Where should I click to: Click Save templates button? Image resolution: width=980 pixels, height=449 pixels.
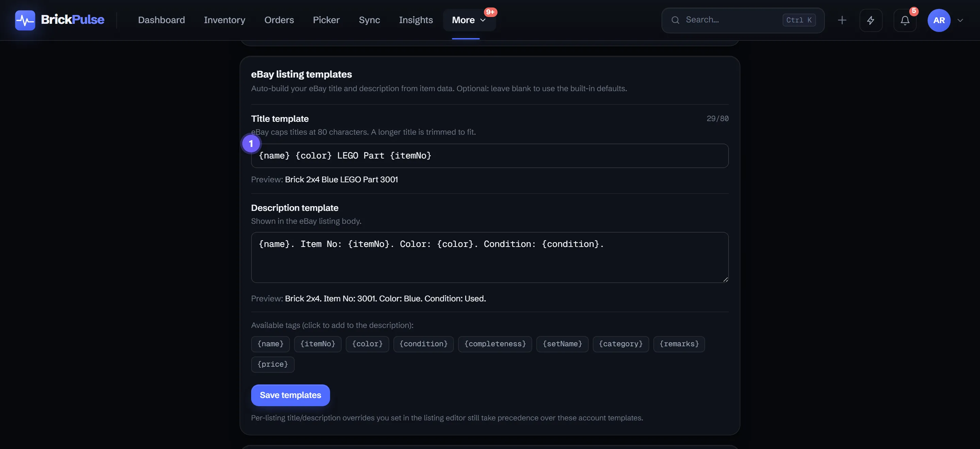[x=290, y=395]
